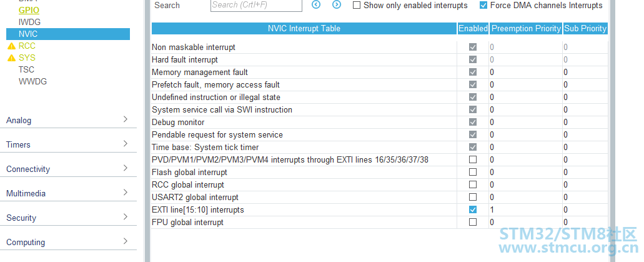Click the SYS warning triangle icon

pos(11,58)
